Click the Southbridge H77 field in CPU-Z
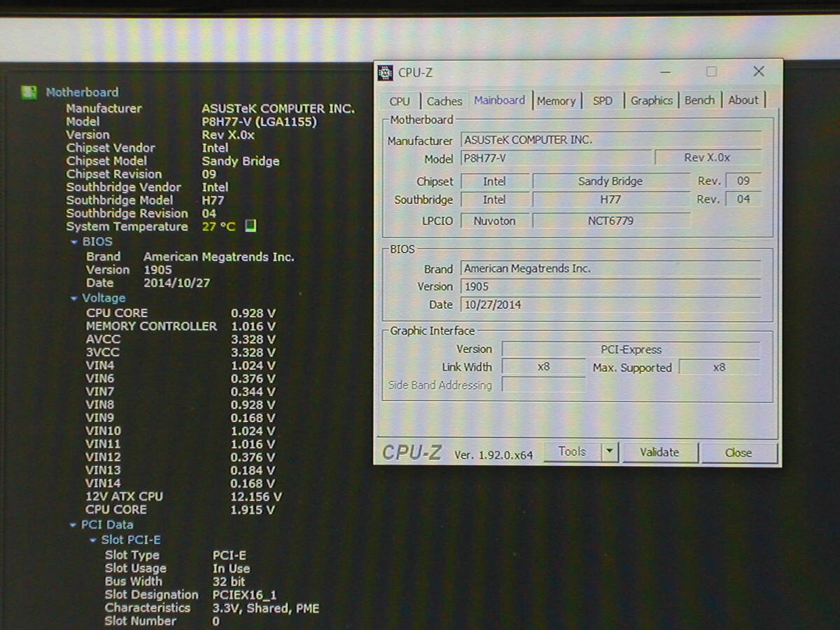Image resolution: width=840 pixels, height=630 pixels. 610,199
